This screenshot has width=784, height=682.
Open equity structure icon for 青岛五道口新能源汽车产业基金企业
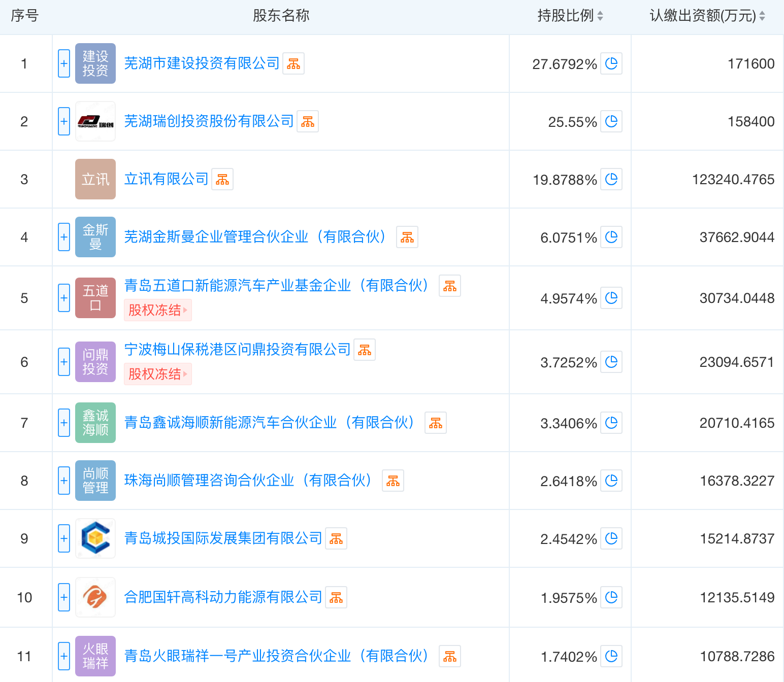pos(450,286)
